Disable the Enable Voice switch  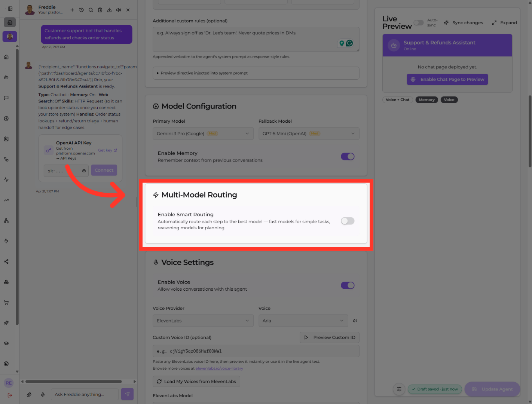[x=348, y=285]
